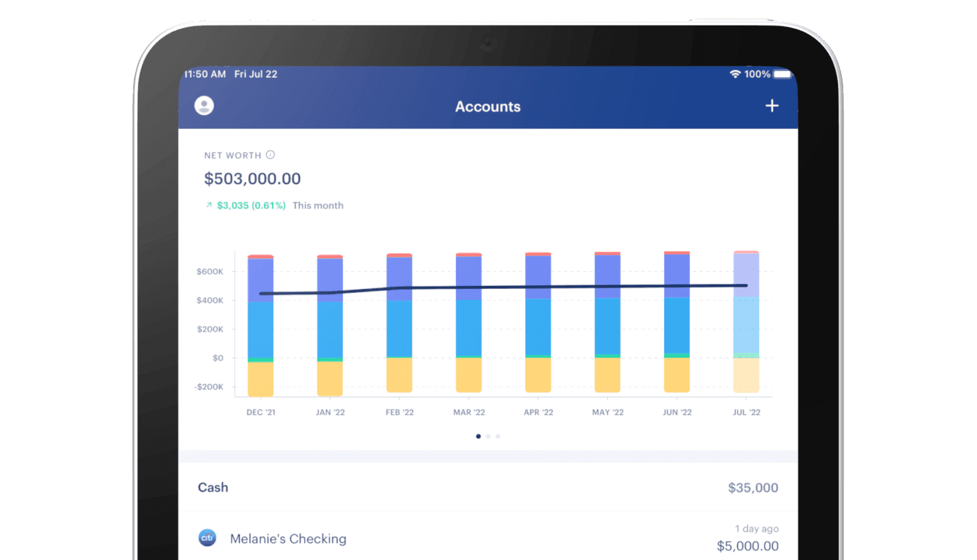The width and height of the screenshot is (977, 560).
Task: Tap the This month label
Action: click(318, 205)
